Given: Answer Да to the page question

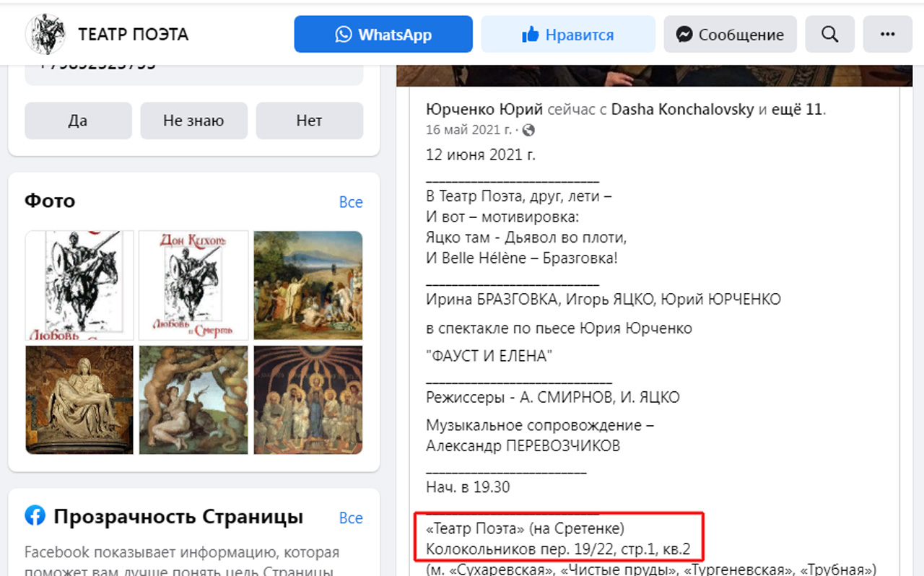Looking at the screenshot, I should pyautogui.click(x=78, y=121).
